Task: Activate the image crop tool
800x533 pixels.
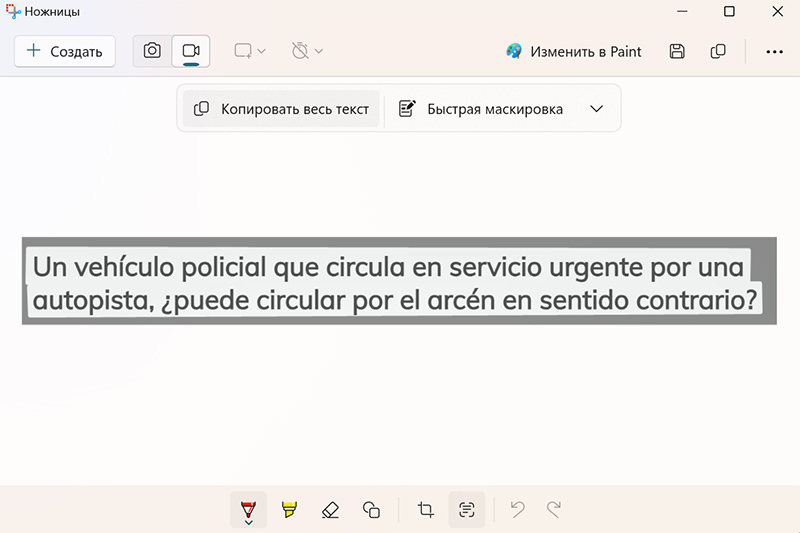Action: (426, 510)
